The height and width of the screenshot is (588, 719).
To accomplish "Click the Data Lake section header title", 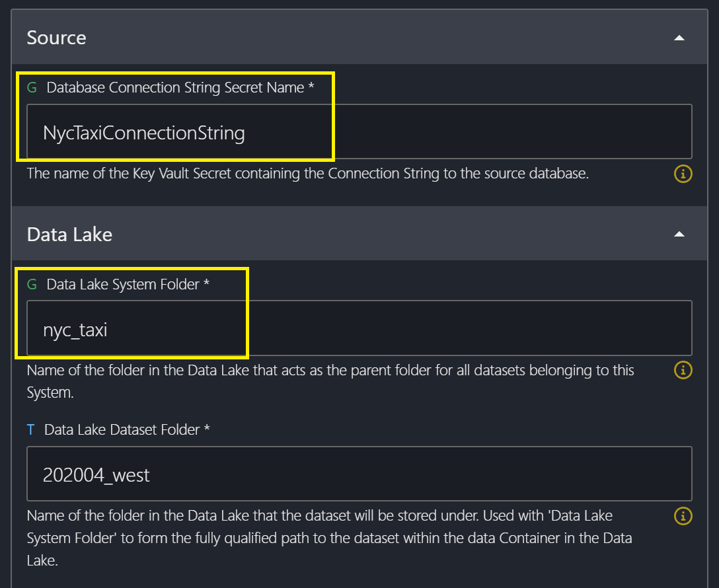I will 69,234.
